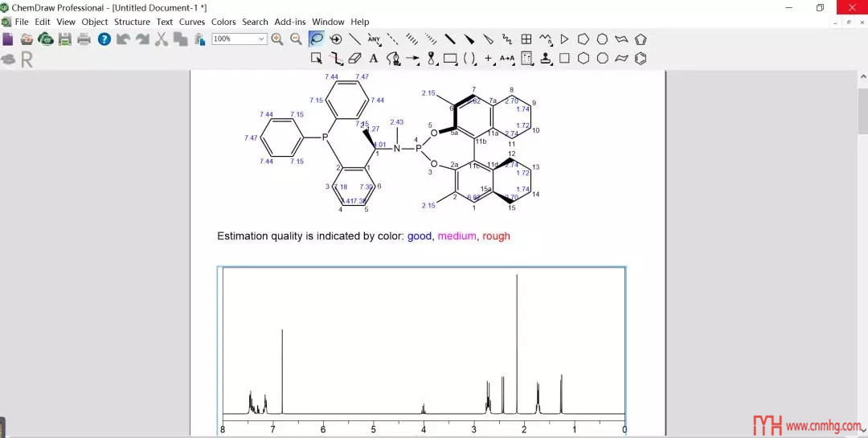The height and width of the screenshot is (438, 868).
Task: Click the Paste clipboard icon
Action: click(x=199, y=39)
